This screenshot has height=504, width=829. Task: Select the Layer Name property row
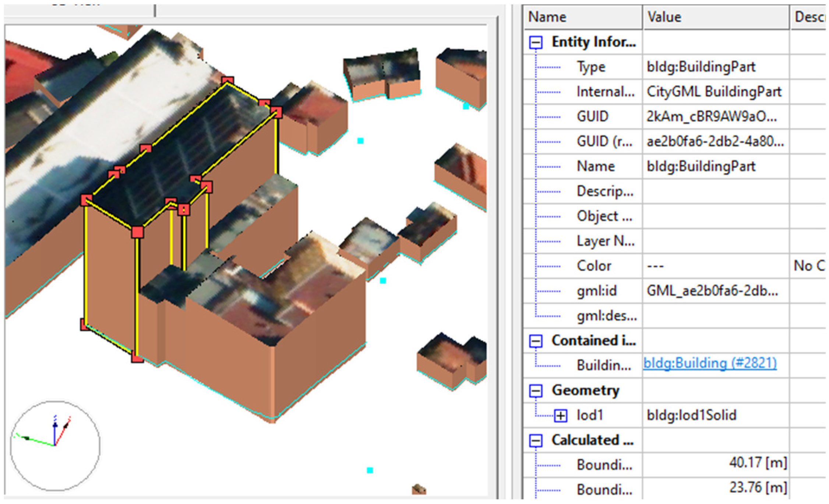[x=605, y=242]
